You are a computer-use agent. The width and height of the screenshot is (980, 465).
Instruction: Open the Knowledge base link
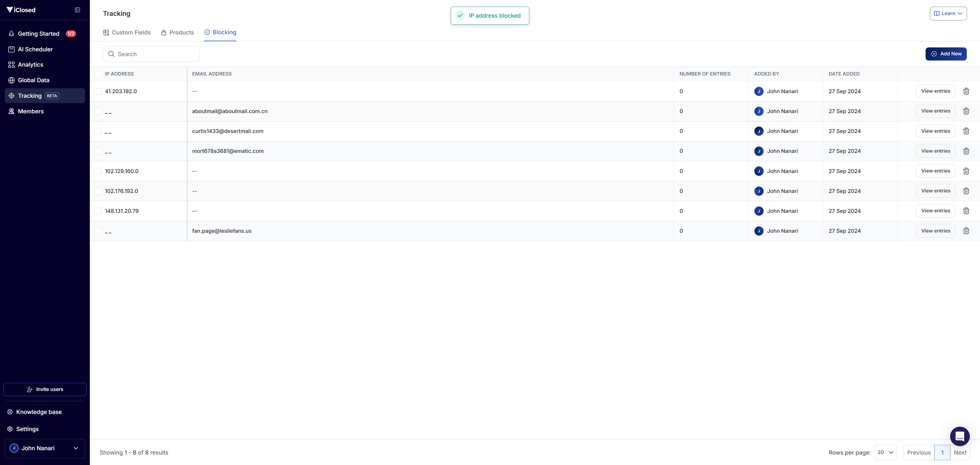tap(39, 412)
